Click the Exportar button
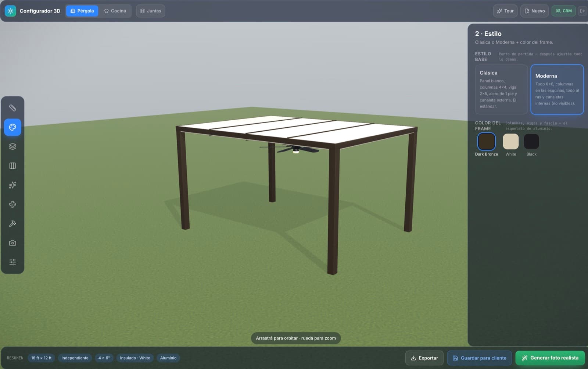This screenshot has height=369, width=588. (424, 358)
